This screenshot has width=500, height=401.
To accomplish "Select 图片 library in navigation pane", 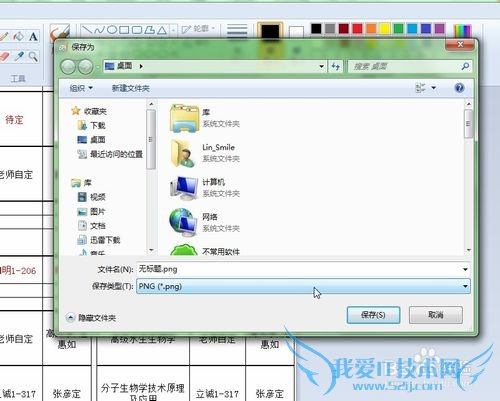I will click(x=91, y=211).
